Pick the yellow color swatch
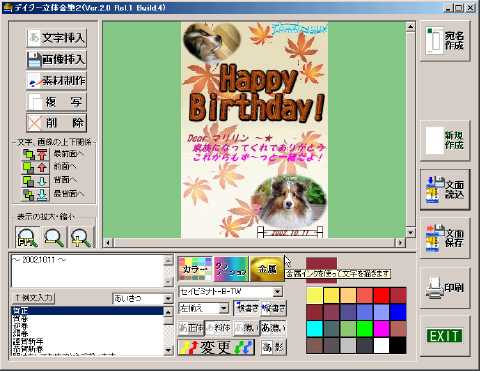This screenshot has height=371, width=480. pyautogui.click(x=315, y=295)
